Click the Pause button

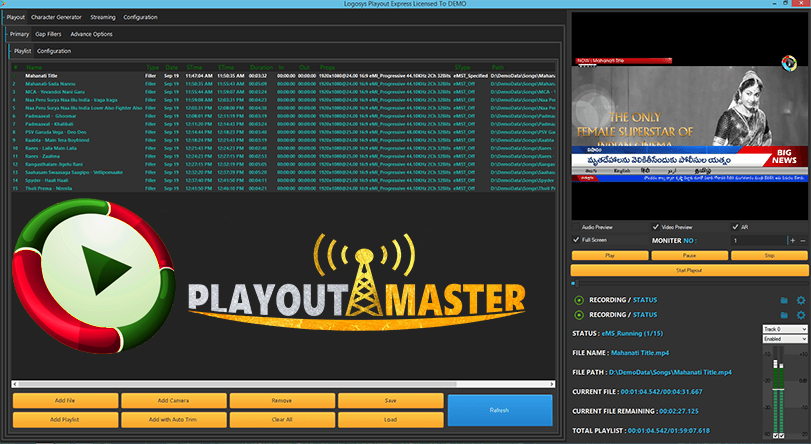pyautogui.click(x=689, y=256)
